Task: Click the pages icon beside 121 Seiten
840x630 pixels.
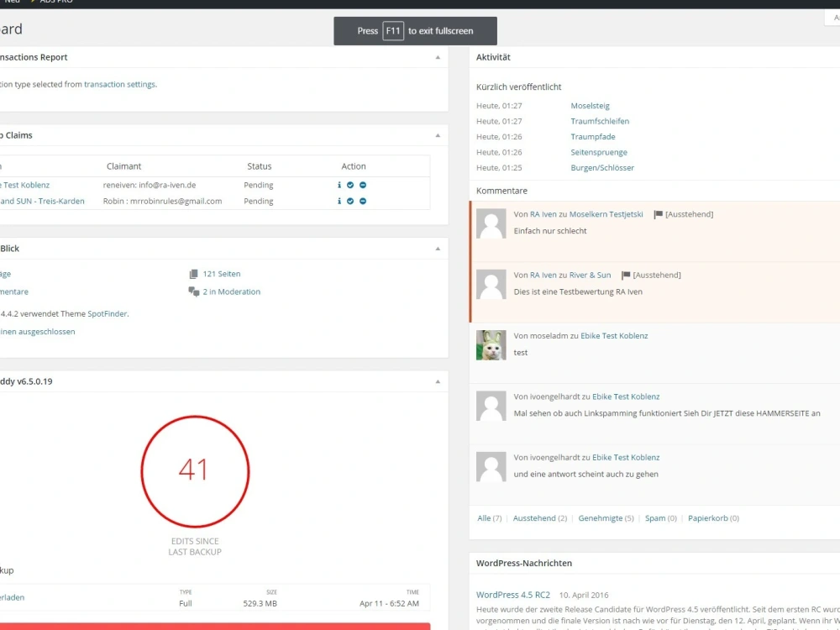Action: pyautogui.click(x=193, y=274)
